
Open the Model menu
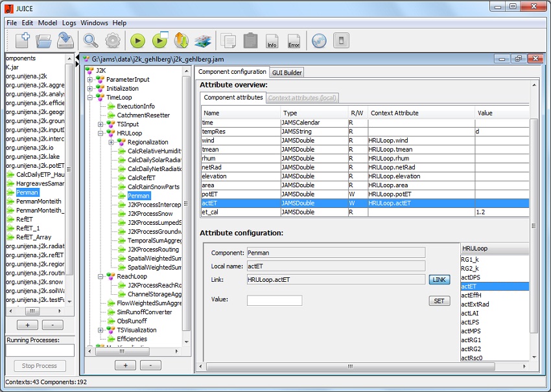pos(47,23)
